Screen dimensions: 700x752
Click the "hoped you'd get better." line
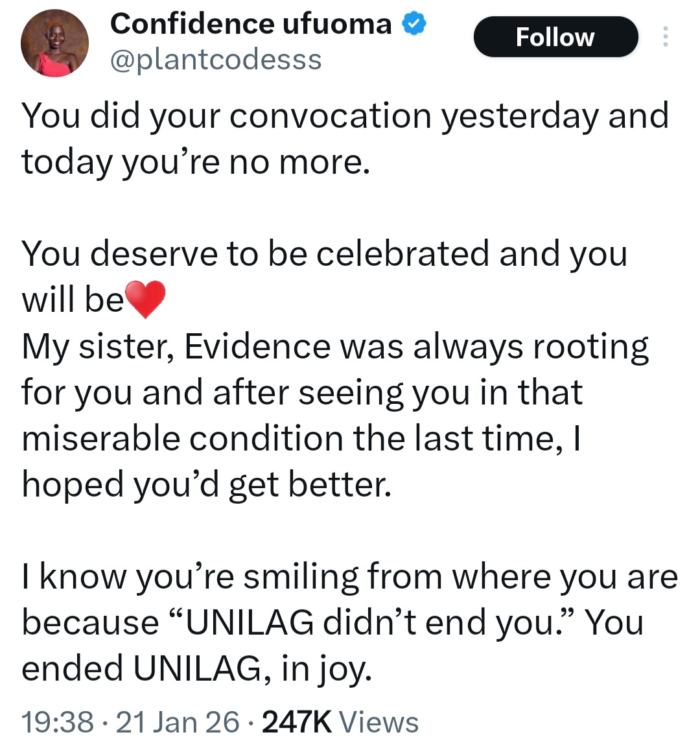(x=206, y=484)
